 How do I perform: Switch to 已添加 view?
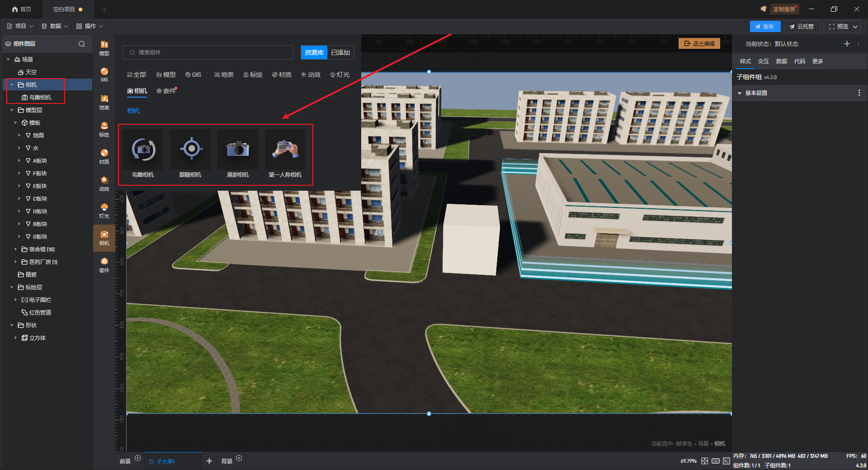coord(340,52)
